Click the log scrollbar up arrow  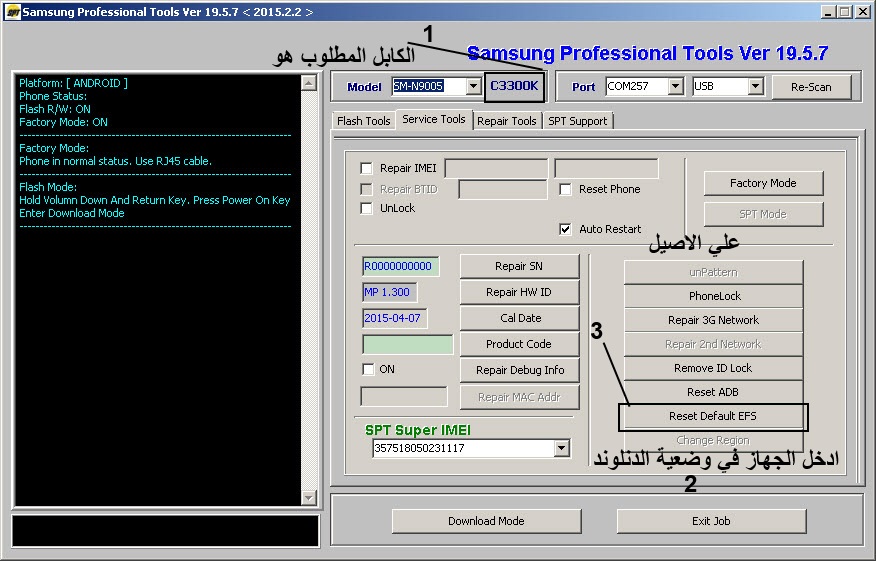[308, 83]
